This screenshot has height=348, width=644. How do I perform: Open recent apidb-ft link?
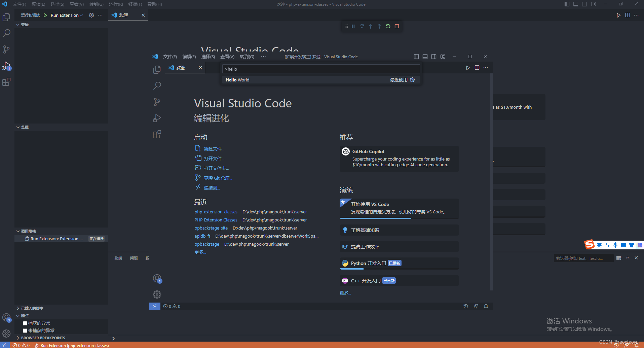(x=202, y=236)
